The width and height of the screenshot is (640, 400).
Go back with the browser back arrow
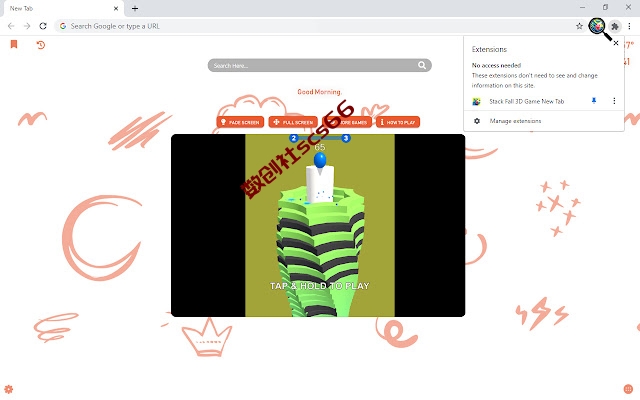pos(11,26)
